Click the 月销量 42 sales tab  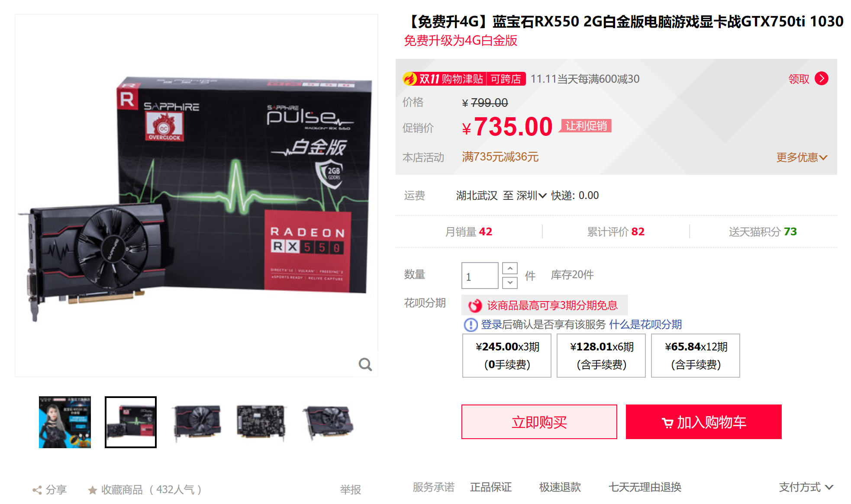click(x=469, y=232)
